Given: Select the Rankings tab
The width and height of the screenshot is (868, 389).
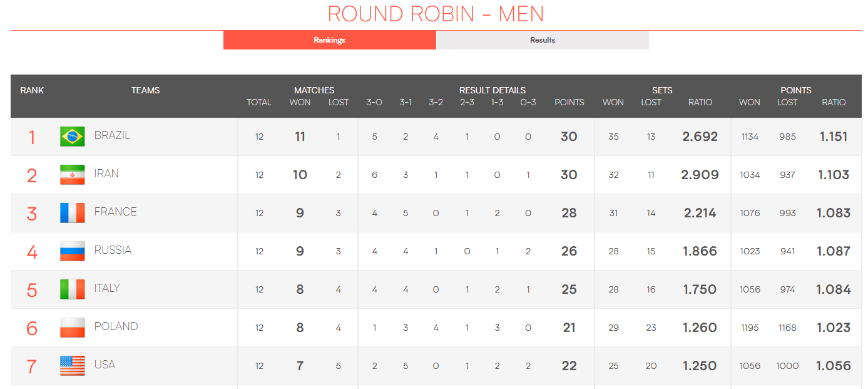Looking at the screenshot, I should [329, 40].
